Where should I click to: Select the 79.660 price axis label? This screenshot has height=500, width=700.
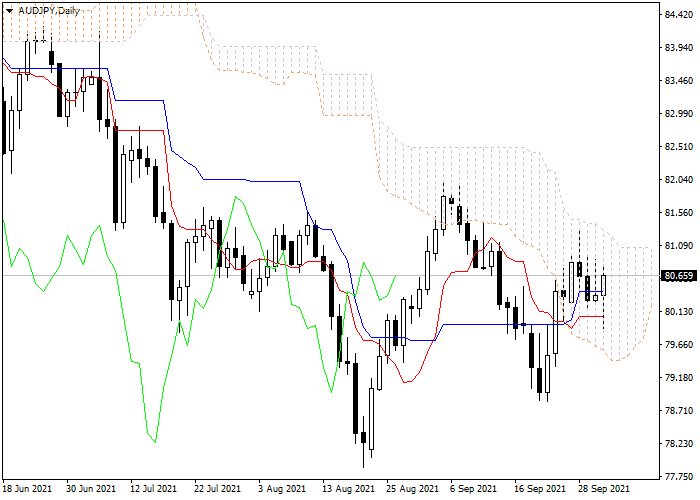tap(679, 344)
